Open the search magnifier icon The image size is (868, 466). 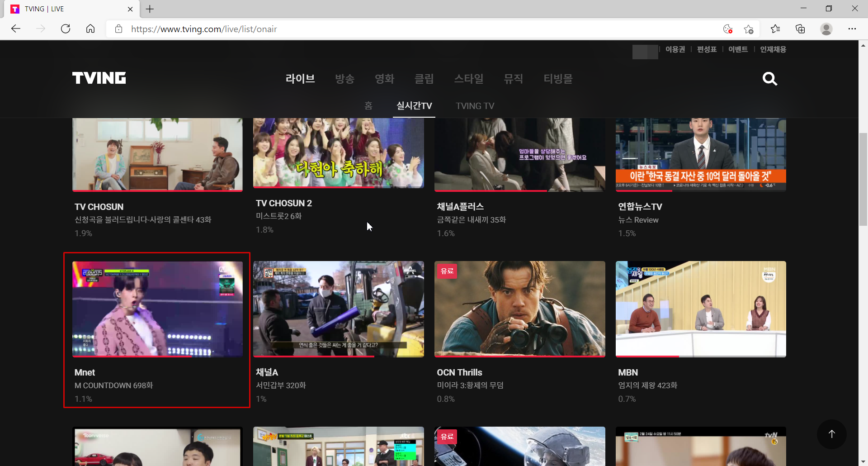pyautogui.click(x=770, y=79)
